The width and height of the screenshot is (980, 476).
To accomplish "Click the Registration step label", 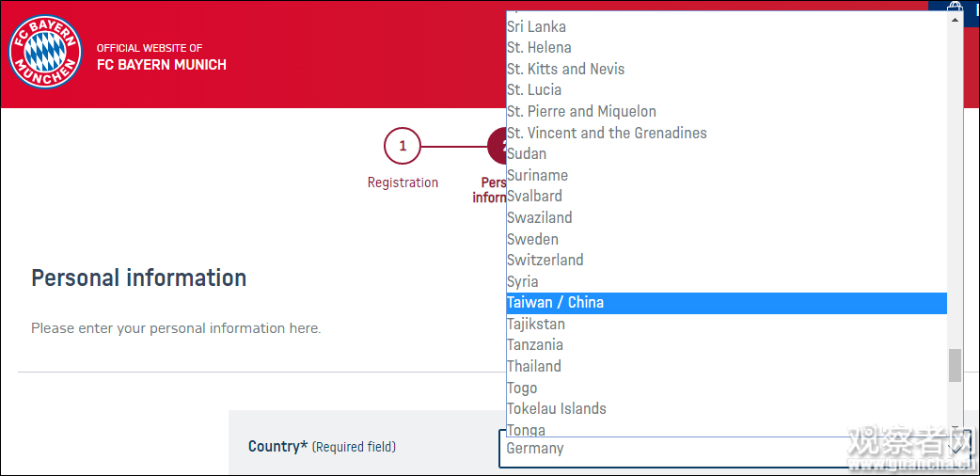I will point(403,182).
